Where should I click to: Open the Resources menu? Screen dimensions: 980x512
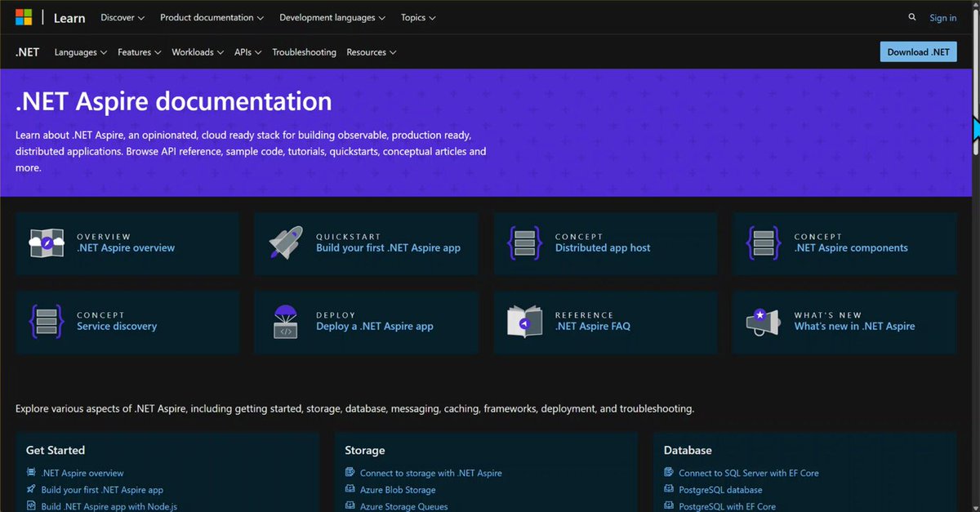372,52
